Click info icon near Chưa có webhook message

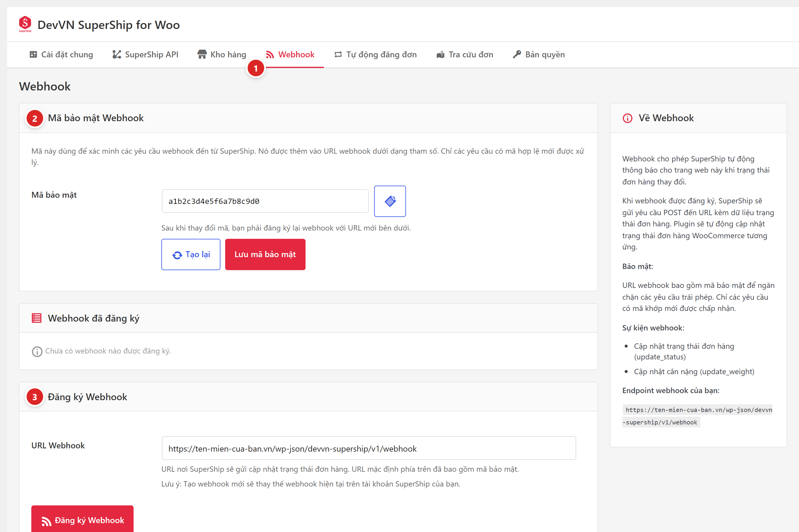(37, 351)
